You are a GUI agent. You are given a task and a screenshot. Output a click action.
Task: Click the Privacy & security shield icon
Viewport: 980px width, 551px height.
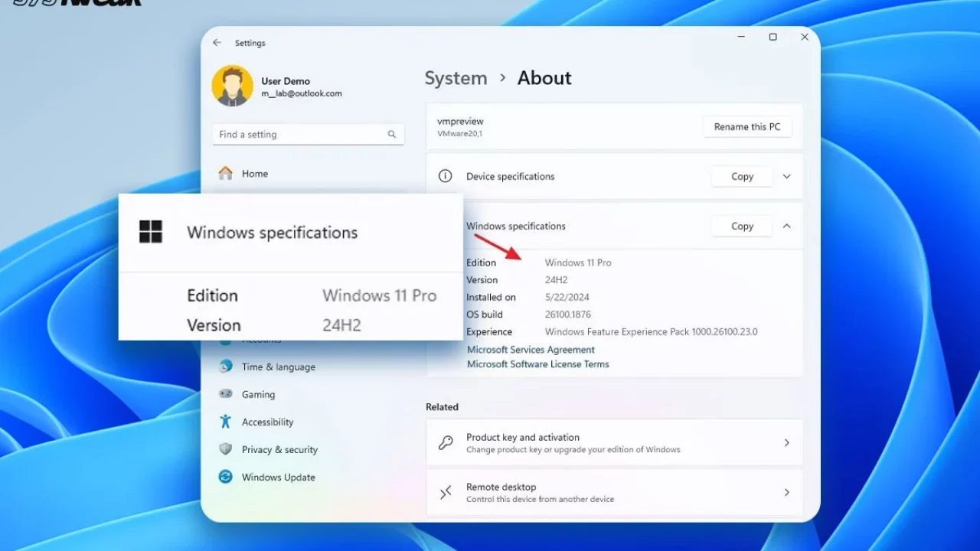point(225,449)
